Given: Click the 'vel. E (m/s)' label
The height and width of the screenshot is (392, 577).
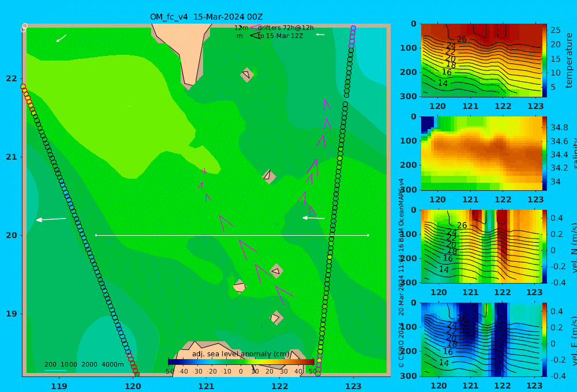Looking at the screenshot, I should coord(574,341).
